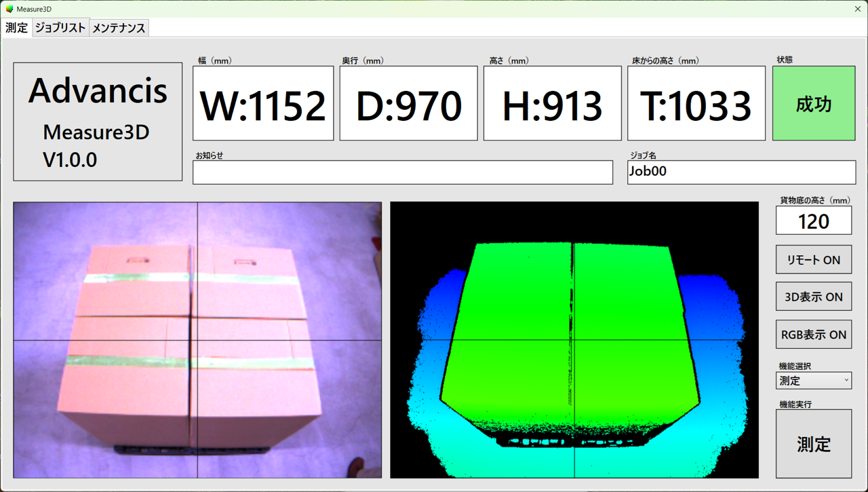The image size is (868, 492).
Task: Switch to the 測定 tab
Action: (x=16, y=28)
